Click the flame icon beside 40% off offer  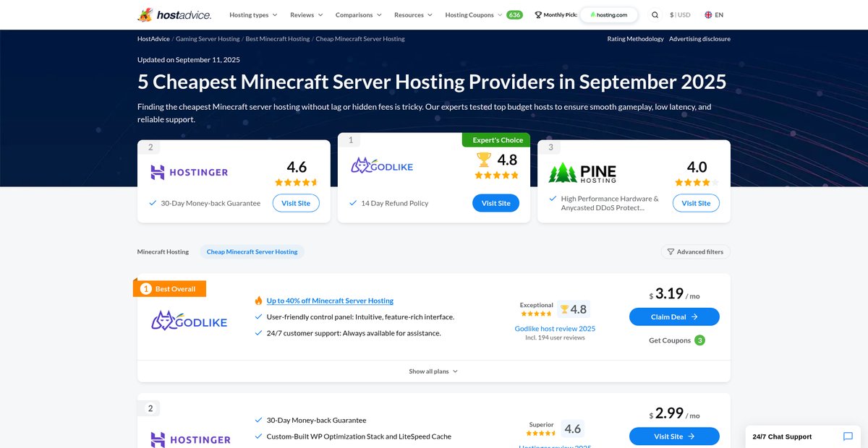click(258, 301)
